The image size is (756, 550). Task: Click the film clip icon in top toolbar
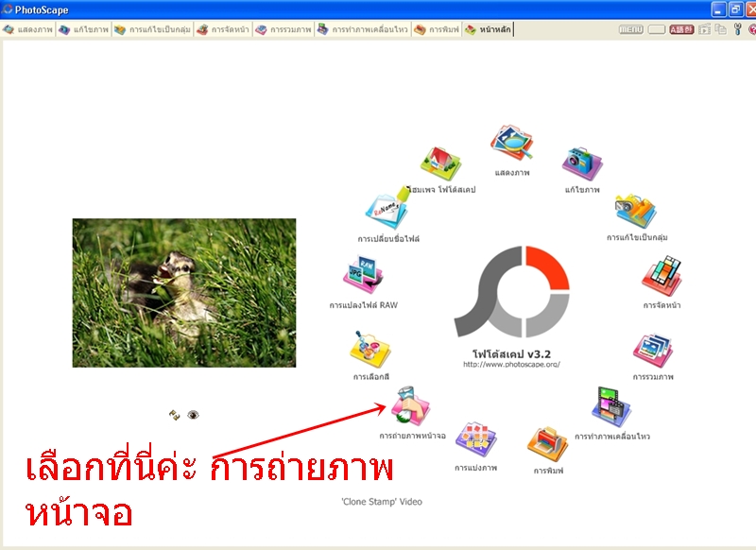point(704,29)
